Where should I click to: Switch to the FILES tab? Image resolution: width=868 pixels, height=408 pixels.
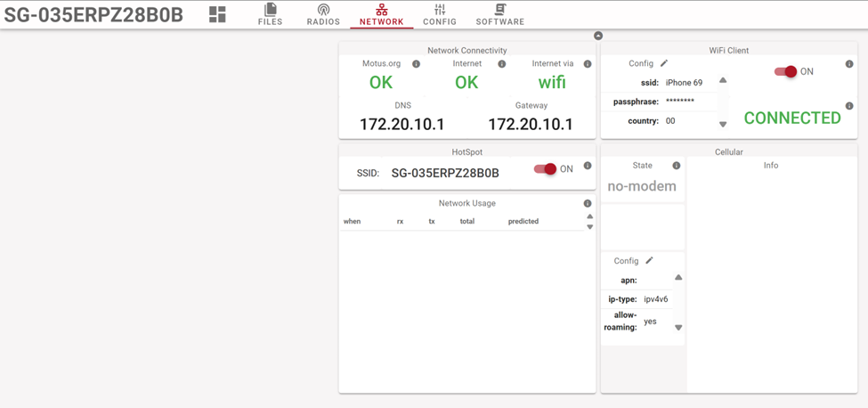click(x=270, y=14)
